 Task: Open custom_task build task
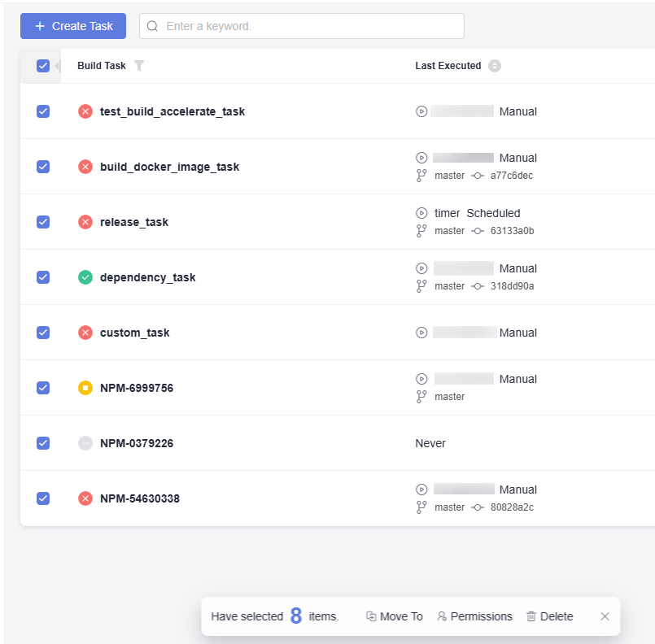click(134, 333)
